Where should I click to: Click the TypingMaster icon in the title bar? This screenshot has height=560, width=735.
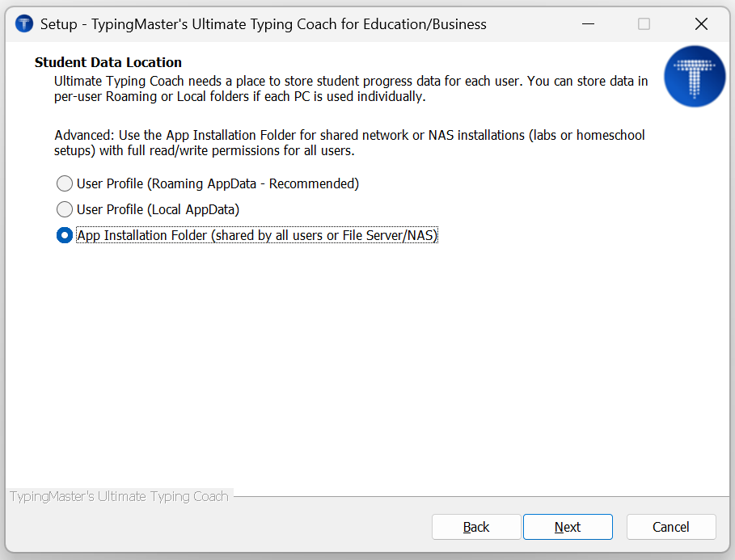click(24, 24)
